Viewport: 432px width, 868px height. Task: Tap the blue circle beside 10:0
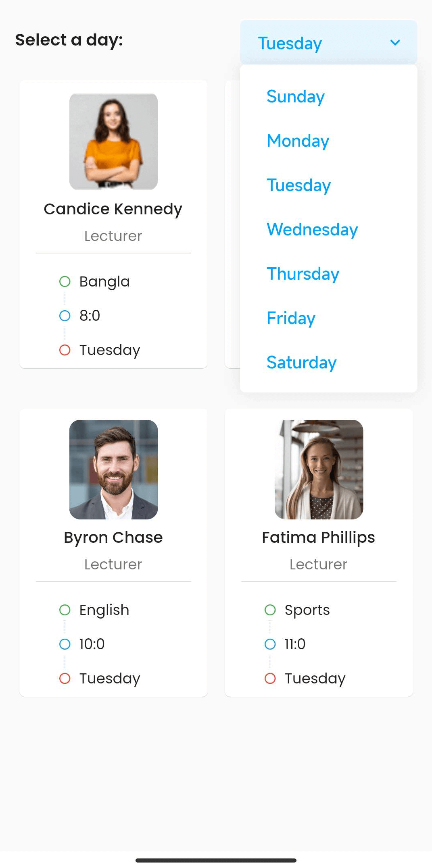[x=65, y=644]
